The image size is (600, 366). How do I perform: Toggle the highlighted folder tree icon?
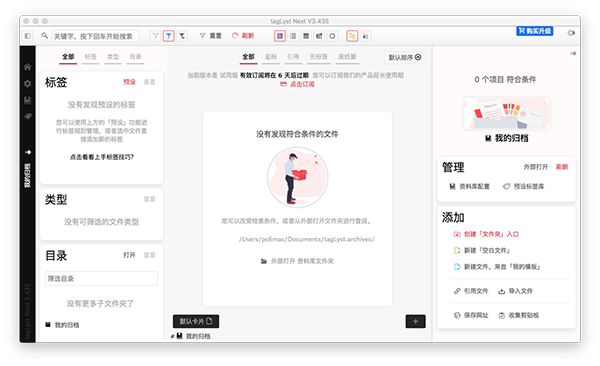coord(352,36)
